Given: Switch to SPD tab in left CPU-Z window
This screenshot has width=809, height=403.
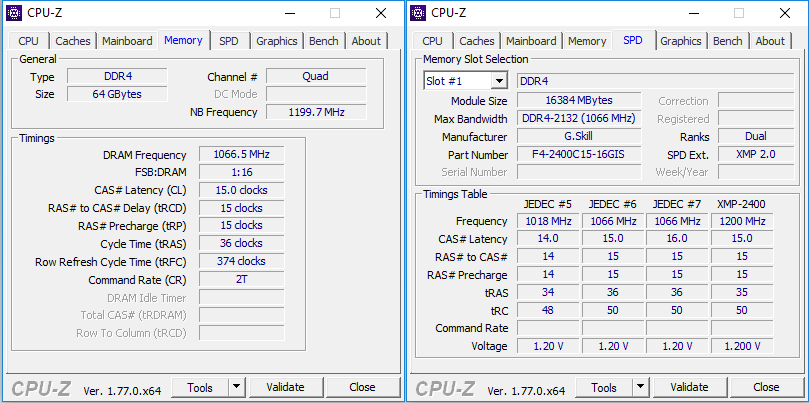Looking at the screenshot, I should (x=229, y=41).
